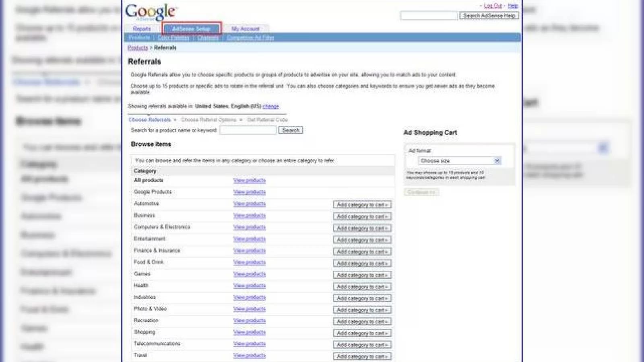
Task: View products for All products
Action: [250, 181]
